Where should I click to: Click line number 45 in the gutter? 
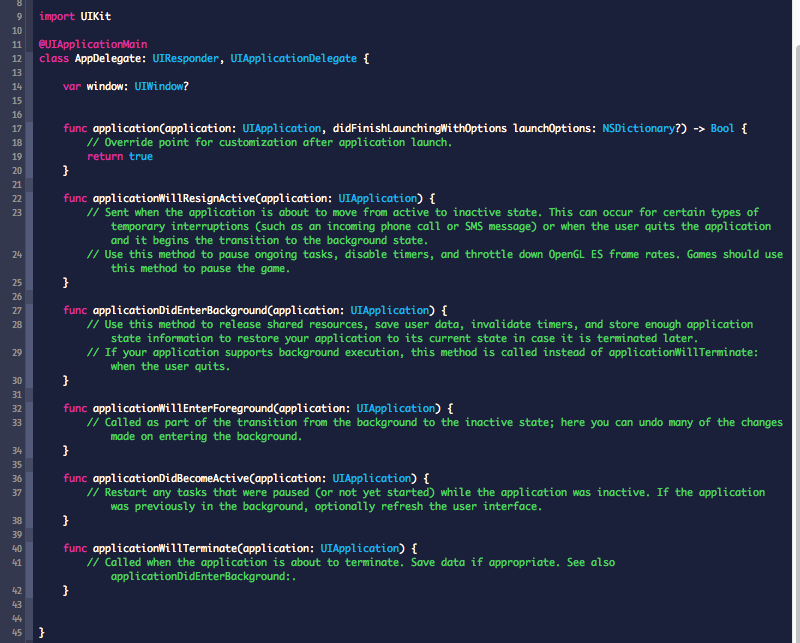pos(17,633)
